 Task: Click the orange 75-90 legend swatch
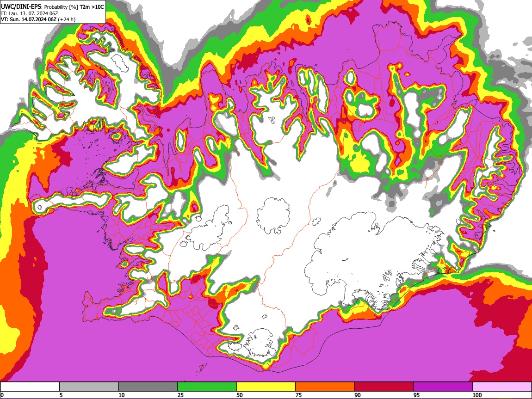coord(325,387)
